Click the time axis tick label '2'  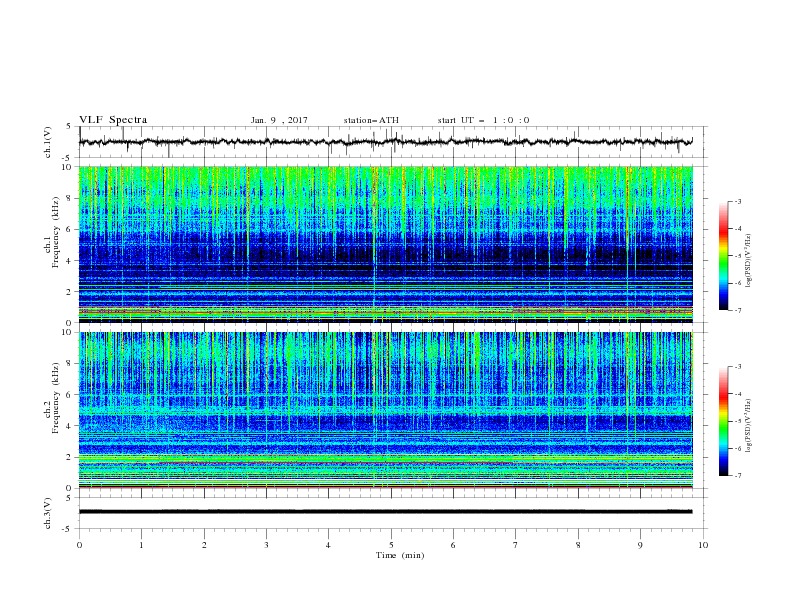click(204, 545)
